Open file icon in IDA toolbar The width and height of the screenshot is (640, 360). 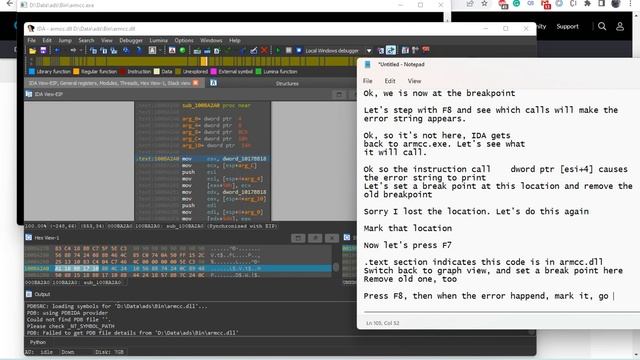[32, 51]
